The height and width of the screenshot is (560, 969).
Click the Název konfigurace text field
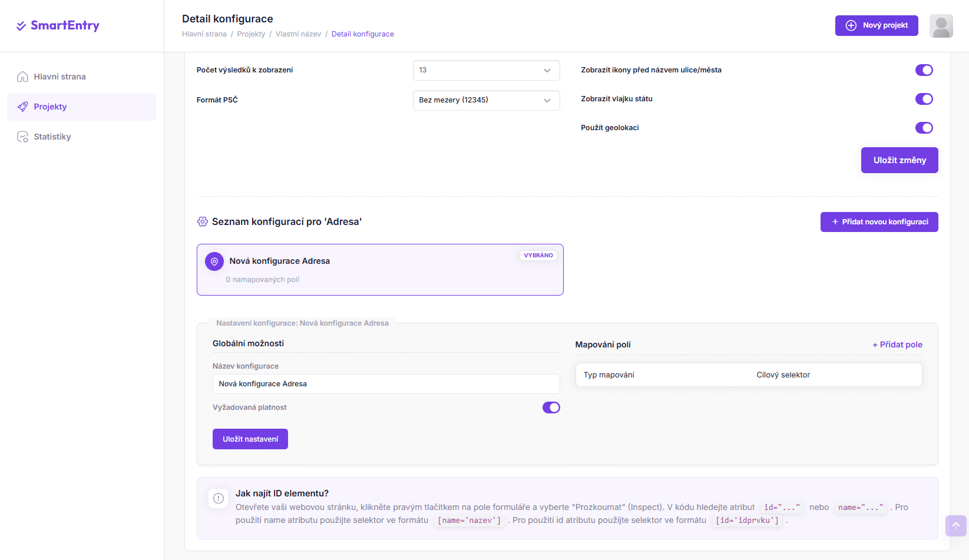pos(386,384)
